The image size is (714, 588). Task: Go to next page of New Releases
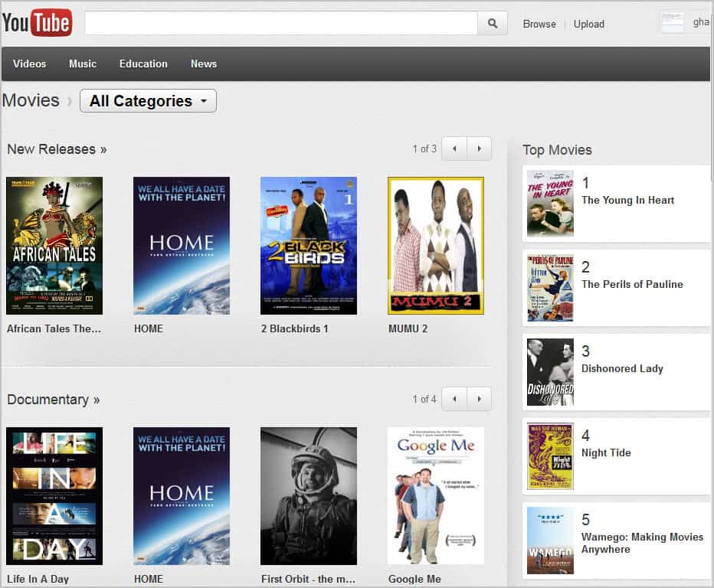click(479, 149)
